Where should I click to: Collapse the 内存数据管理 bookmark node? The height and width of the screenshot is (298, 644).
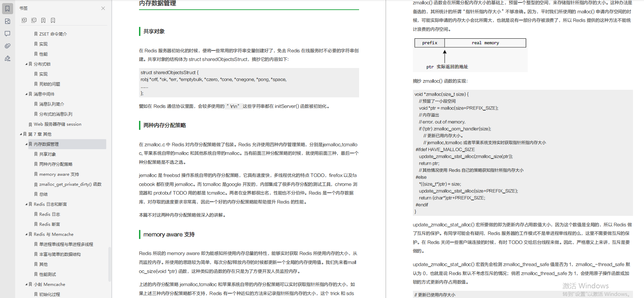26,144
